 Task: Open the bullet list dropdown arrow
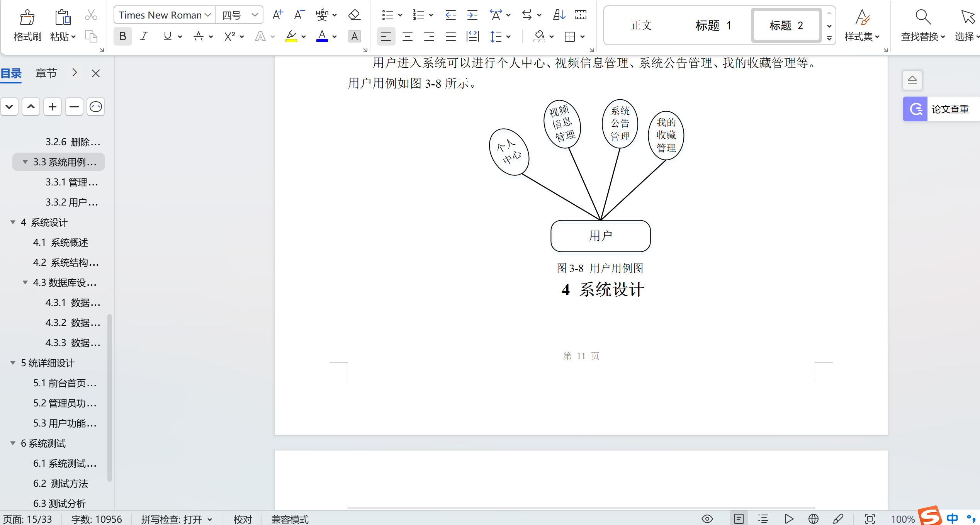[400, 15]
